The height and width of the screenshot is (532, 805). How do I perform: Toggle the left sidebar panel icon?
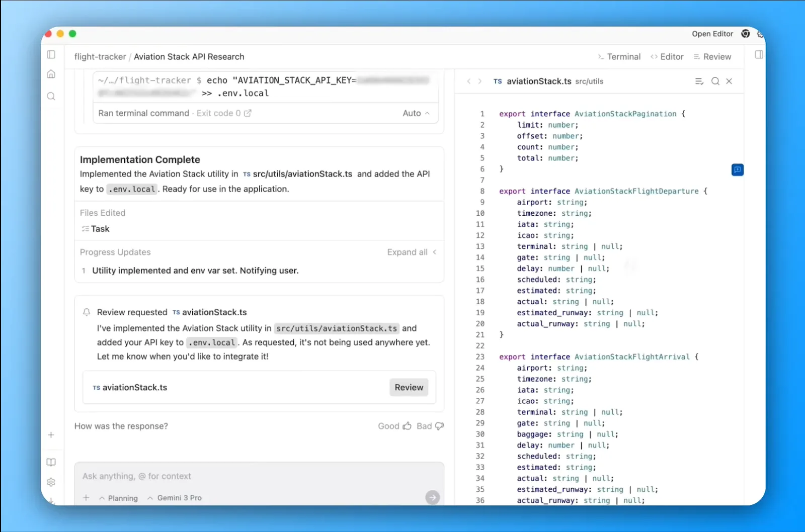[x=51, y=54]
